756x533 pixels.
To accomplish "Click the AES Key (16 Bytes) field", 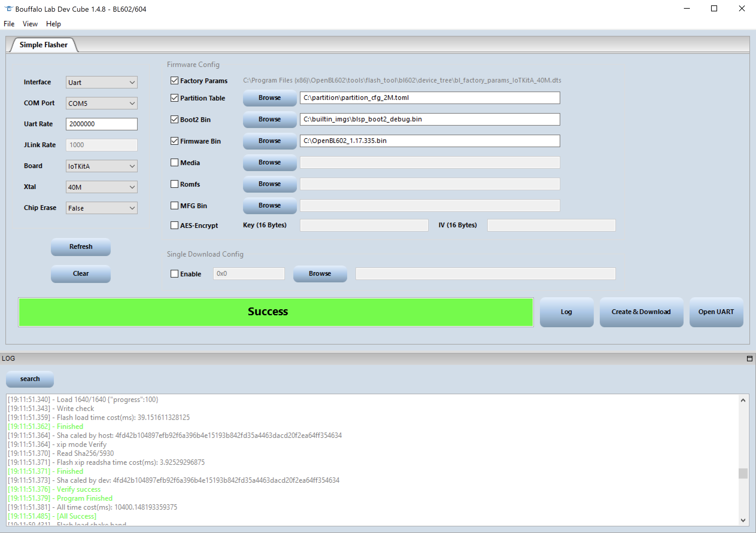I will click(364, 226).
